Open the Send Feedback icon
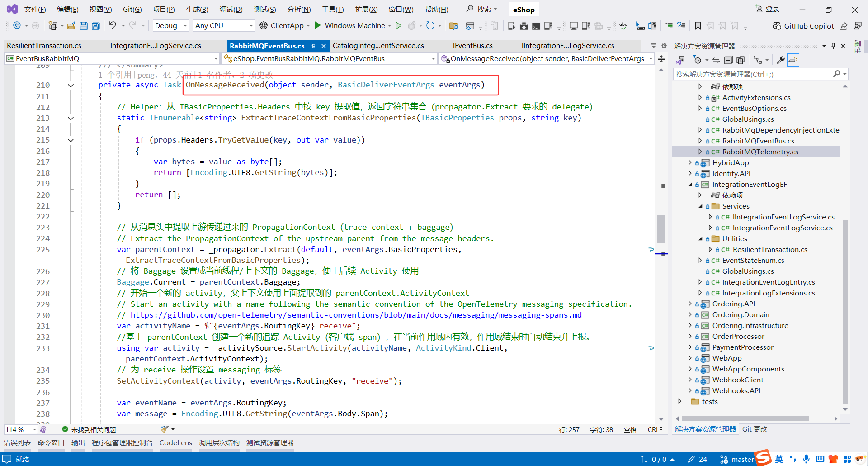The width and height of the screenshot is (868, 466). click(858, 26)
